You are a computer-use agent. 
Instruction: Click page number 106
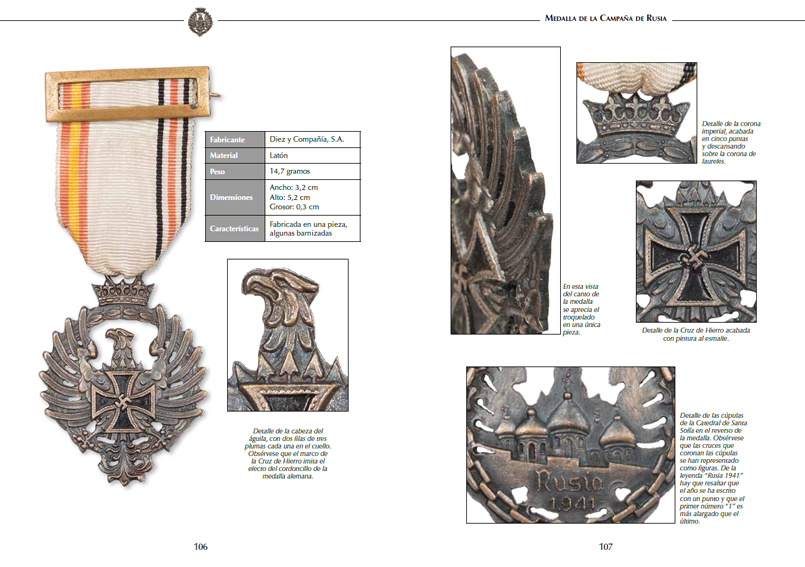(200, 546)
